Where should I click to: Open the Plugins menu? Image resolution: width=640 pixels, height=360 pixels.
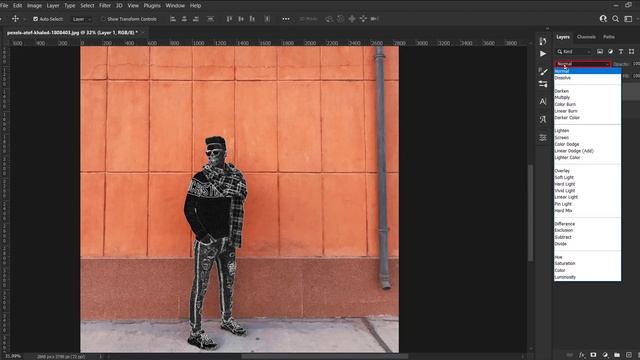pos(152,5)
